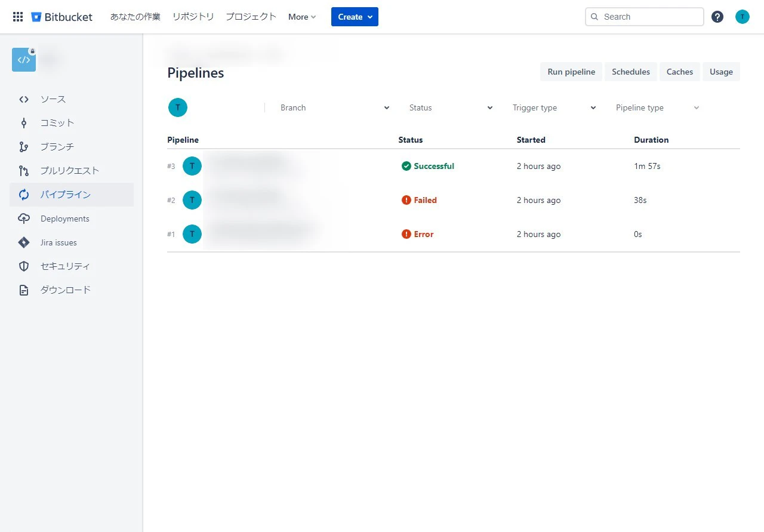
Task: Open リポジトリ in top navigation
Action: 193,17
